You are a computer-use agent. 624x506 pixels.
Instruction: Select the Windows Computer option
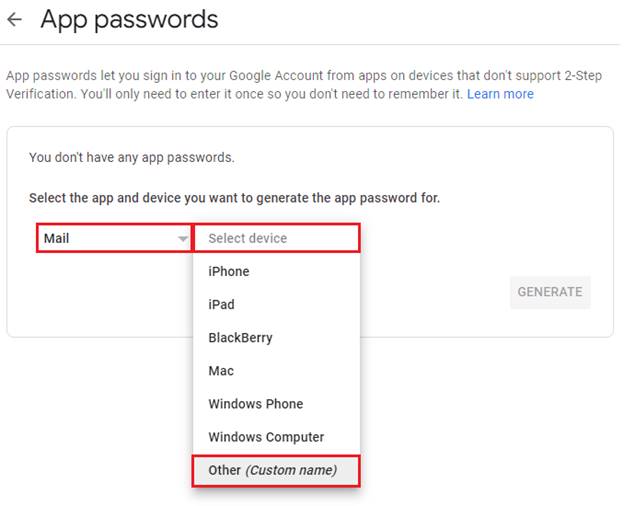(x=266, y=437)
